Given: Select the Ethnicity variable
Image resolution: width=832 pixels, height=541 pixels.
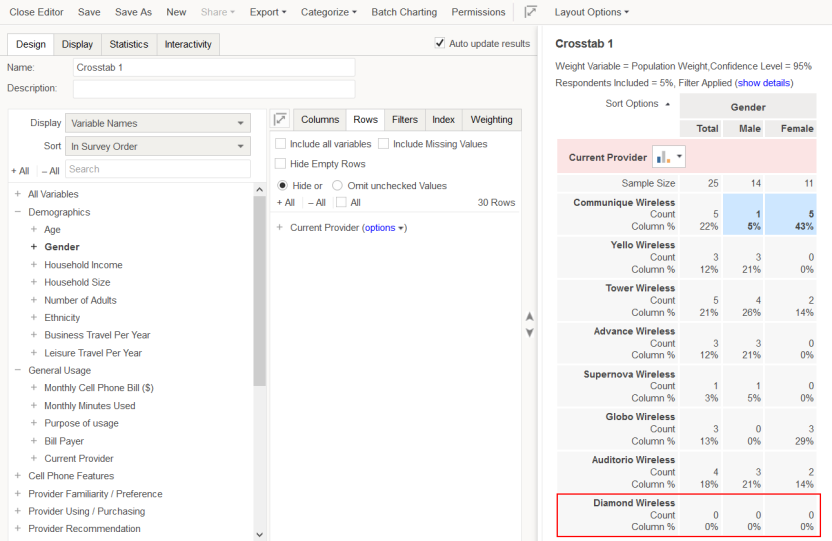Looking at the screenshot, I should 62,317.
